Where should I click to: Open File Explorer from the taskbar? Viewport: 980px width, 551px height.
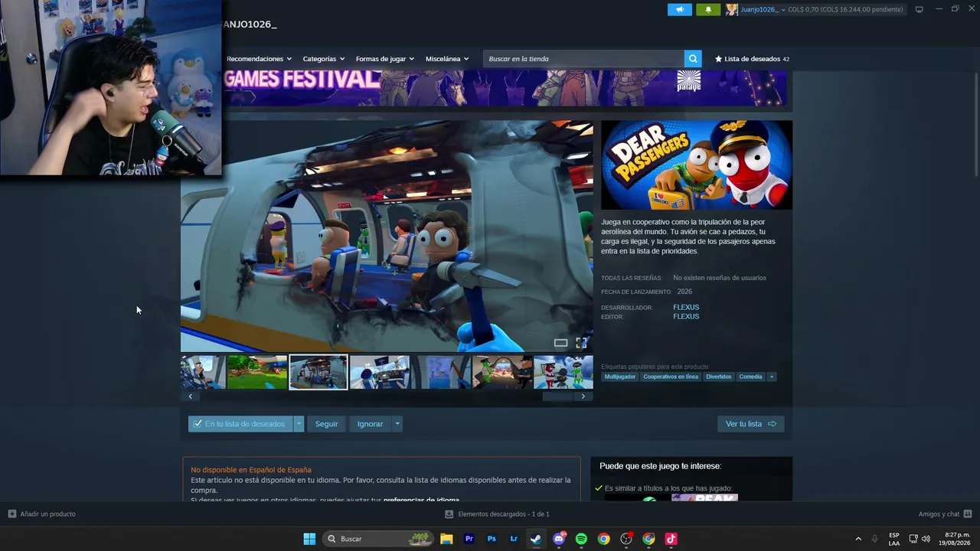click(x=446, y=539)
